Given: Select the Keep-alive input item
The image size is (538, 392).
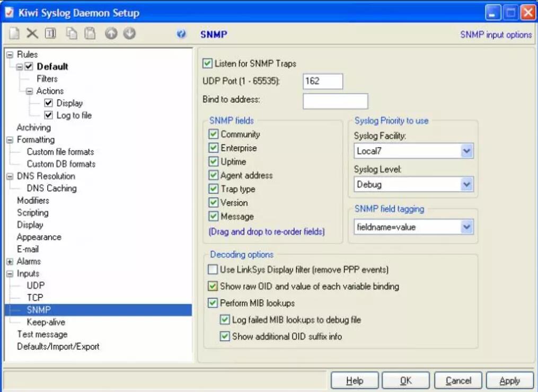Looking at the screenshot, I should pyautogui.click(x=46, y=322).
